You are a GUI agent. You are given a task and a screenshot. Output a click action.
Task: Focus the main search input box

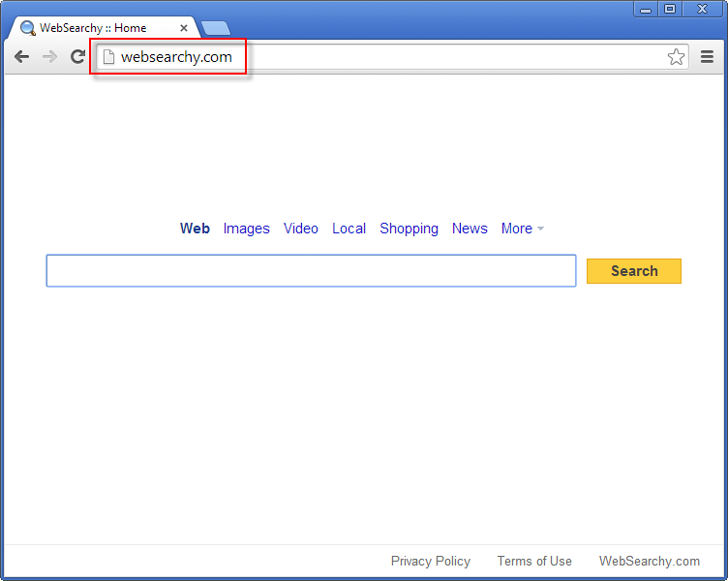point(311,271)
